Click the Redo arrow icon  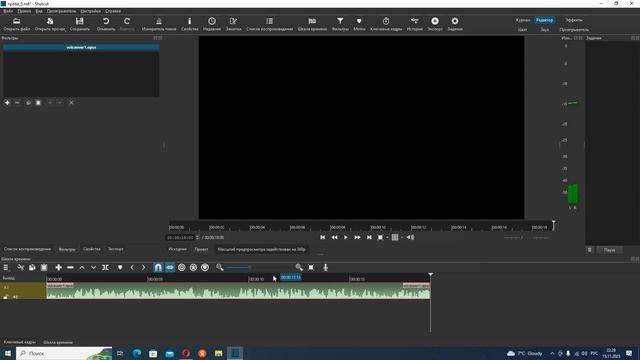click(127, 21)
